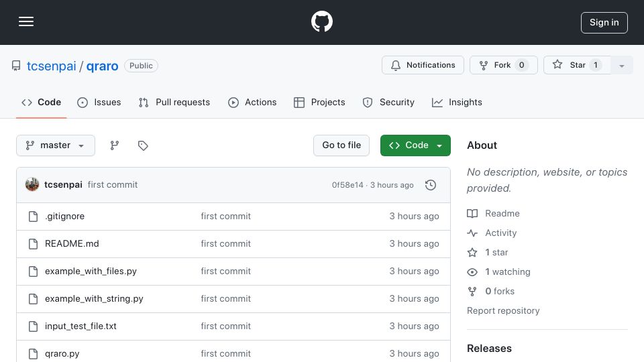The width and height of the screenshot is (644, 362).
Task: View branches via the branch icon
Action: tap(115, 145)
